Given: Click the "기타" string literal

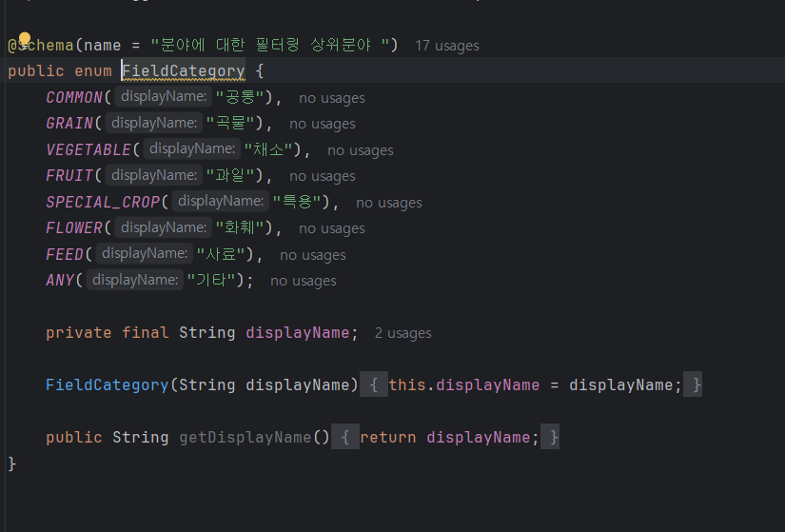Looking at the screenshot, I should point(211,280).
